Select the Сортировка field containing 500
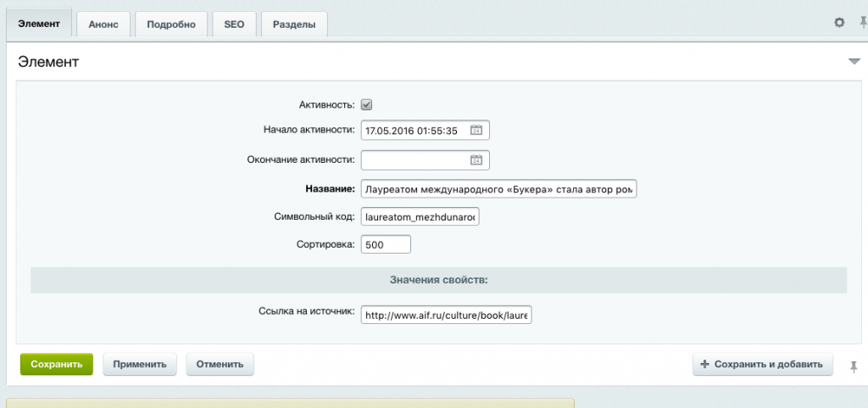The image size is (868, 408). coord(386,245)
